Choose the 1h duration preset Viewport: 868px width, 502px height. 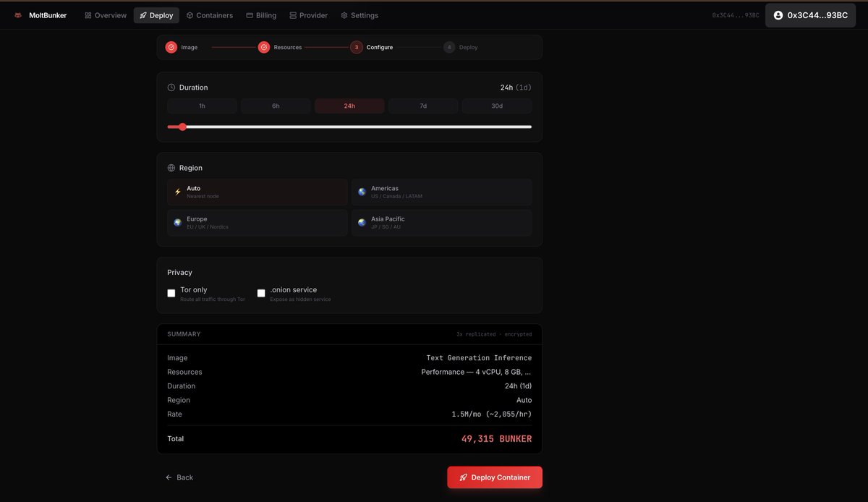pos(202,106)
